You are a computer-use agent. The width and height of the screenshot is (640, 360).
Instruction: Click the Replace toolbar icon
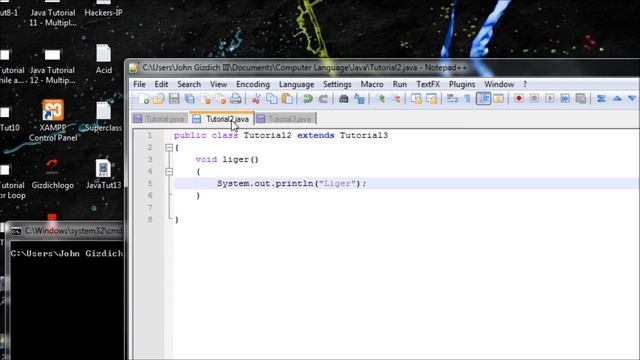tap(359, 99)
